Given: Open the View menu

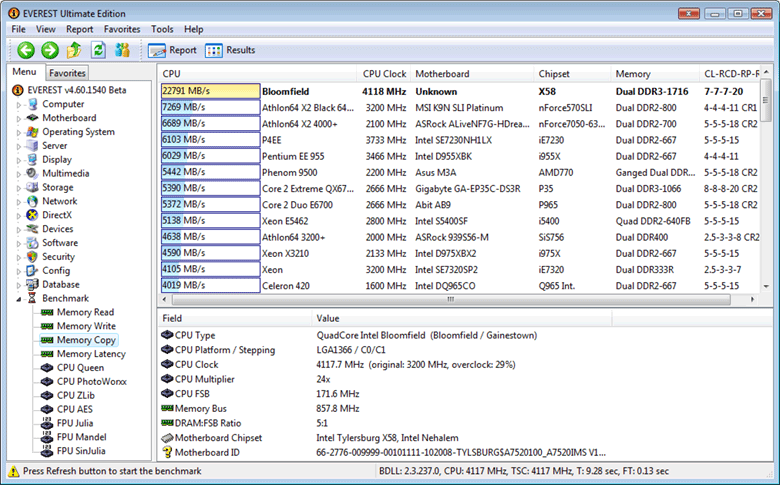Looking at the screenshot, I should 46,29.
